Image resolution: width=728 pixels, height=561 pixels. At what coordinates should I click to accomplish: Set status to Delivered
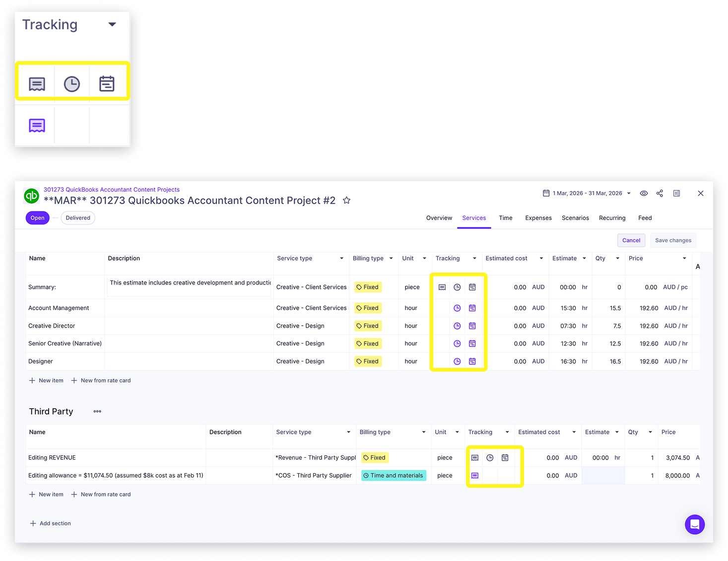point(78,218)
